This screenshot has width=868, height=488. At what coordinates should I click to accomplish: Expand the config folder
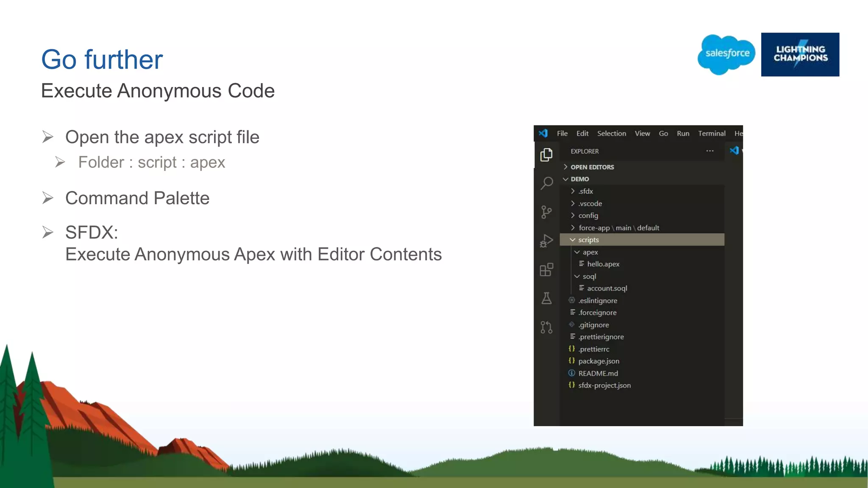coord(642,215)
